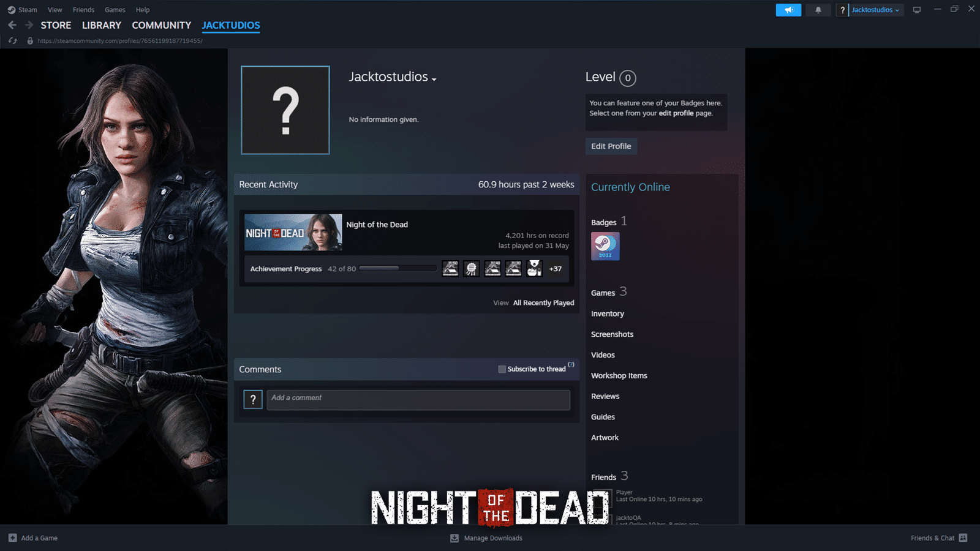Image resolution: width=980 pixels, height=551 pixels.
Task: Open the Guides link
Action: pos(603,417)
